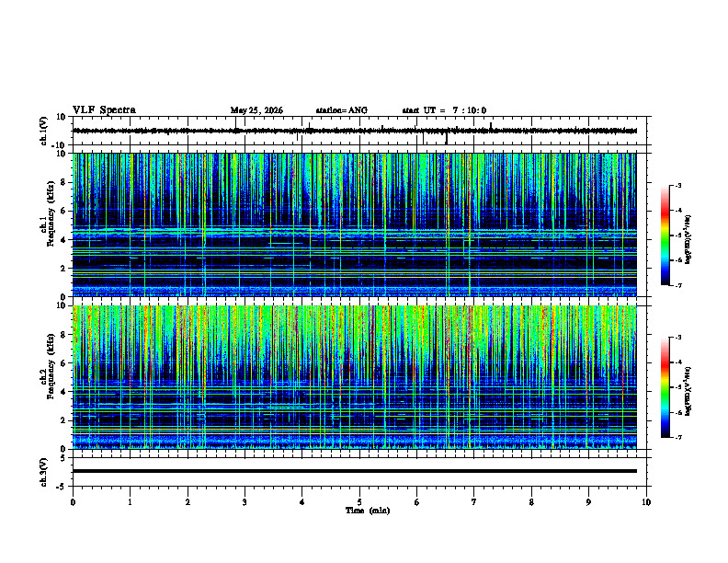Viewport: 728px width, 563px height.
Task: Click the ch.1 waveform voltage panel
Action: (x=359, y=131)
